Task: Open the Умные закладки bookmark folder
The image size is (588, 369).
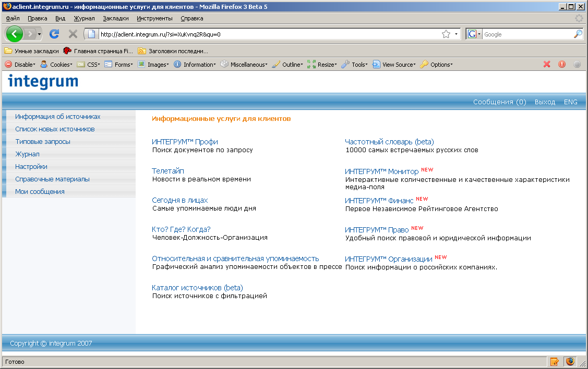Action: (31, 51)
